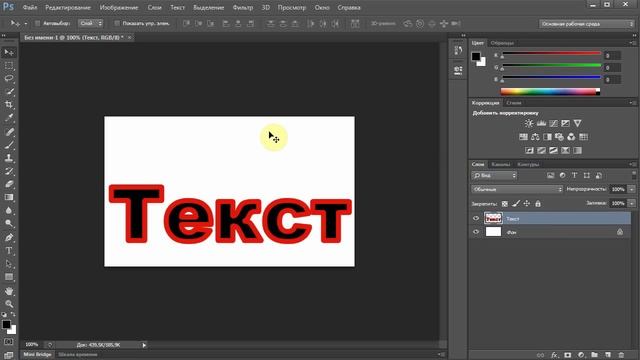Open layer styles fx menu
This screenshot has height=360, width=640.
tap(554, 355)
